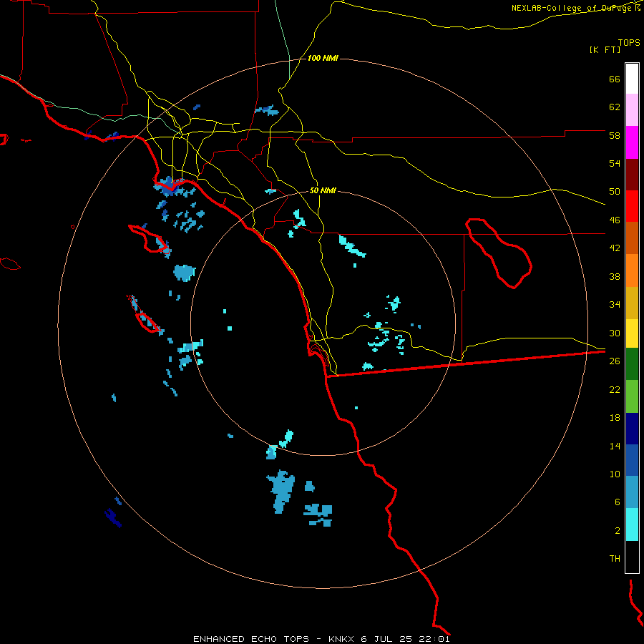Click the Salton Sea red outline
Screen dimensions: 644x644
499,253
